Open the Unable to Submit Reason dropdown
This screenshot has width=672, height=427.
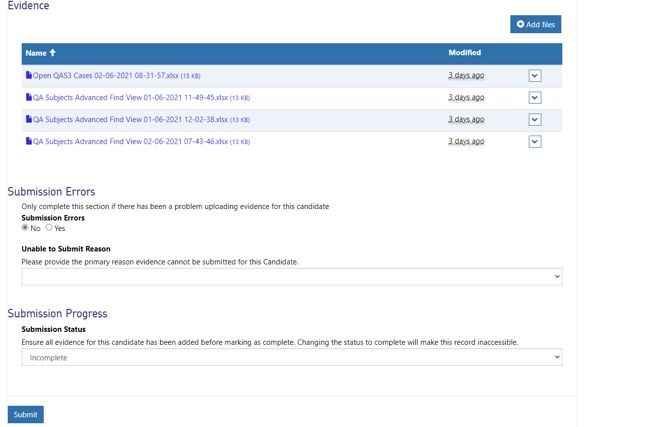292,277
